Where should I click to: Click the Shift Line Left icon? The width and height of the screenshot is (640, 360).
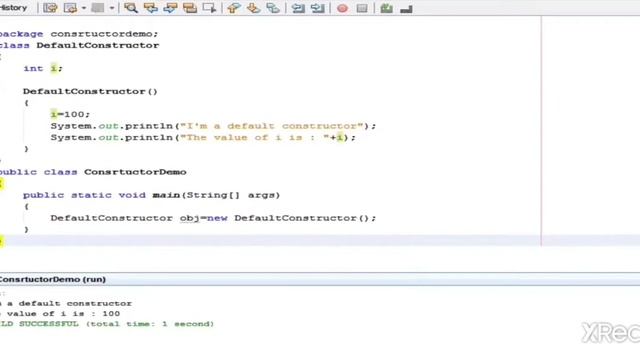[298, 8]
